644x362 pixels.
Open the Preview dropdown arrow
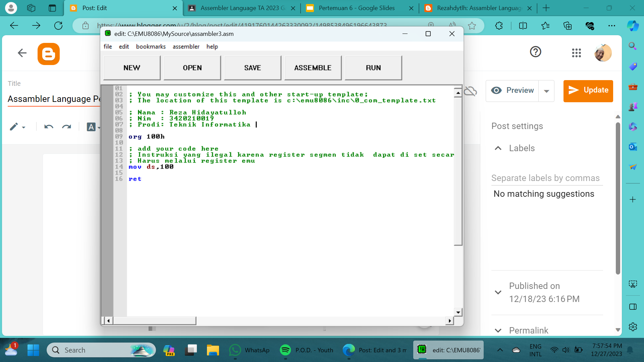click(546, 91)
